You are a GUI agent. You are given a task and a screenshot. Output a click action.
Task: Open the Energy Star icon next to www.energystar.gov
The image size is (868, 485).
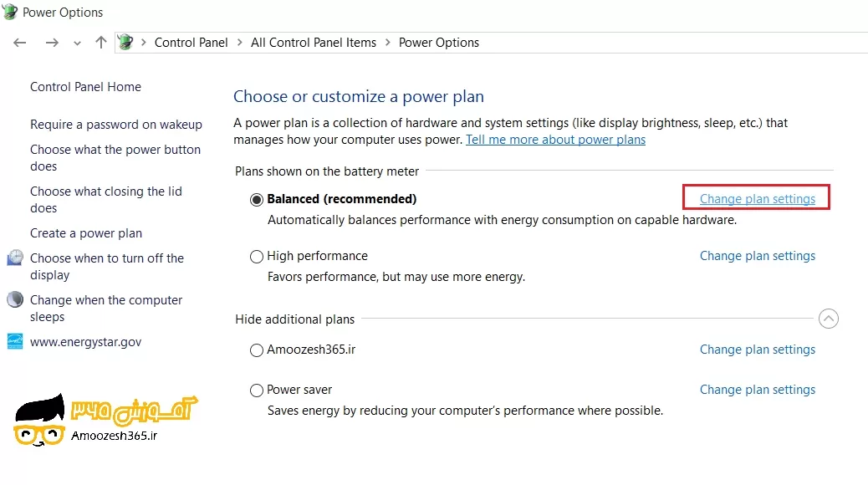[14, 341]
